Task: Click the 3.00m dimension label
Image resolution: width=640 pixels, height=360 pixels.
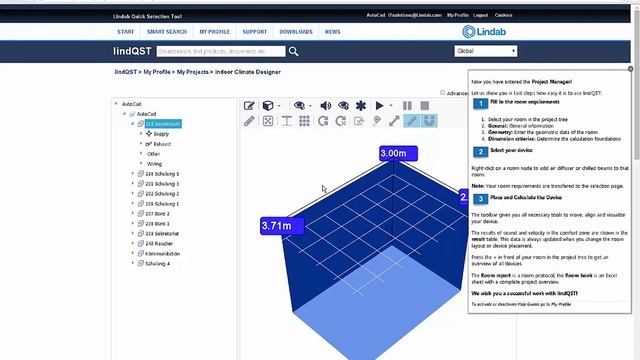Action: pos(398,153)
